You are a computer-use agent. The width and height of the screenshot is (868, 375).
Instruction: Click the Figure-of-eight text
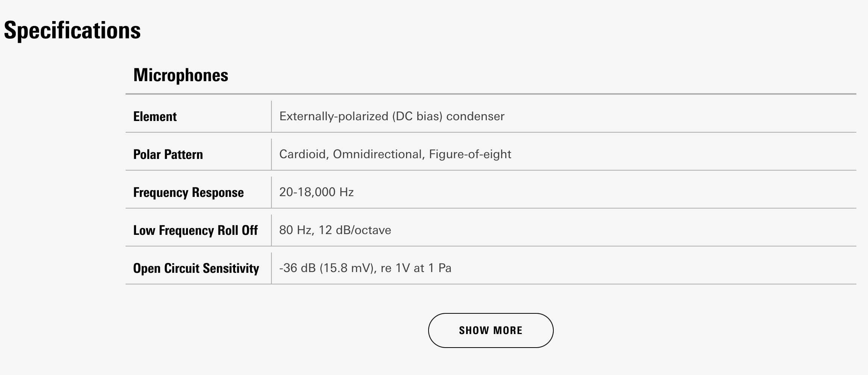point(470,154)
